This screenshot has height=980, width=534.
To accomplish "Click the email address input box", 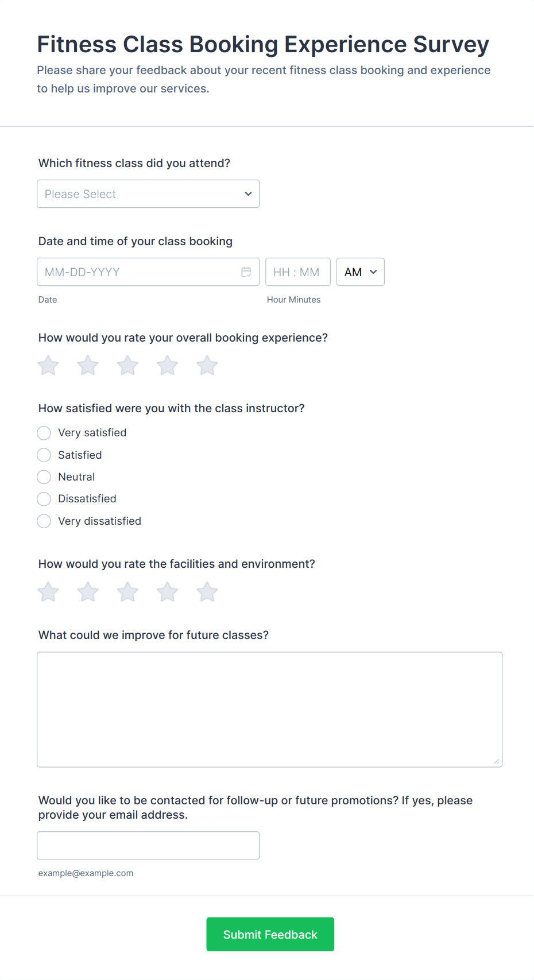I will tap(148, 846).
